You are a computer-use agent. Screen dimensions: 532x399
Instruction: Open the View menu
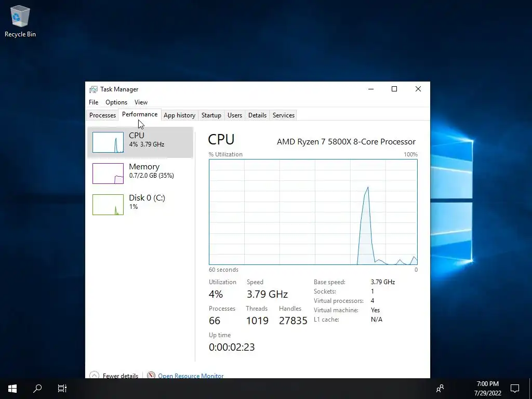click(x=141, y=102)
